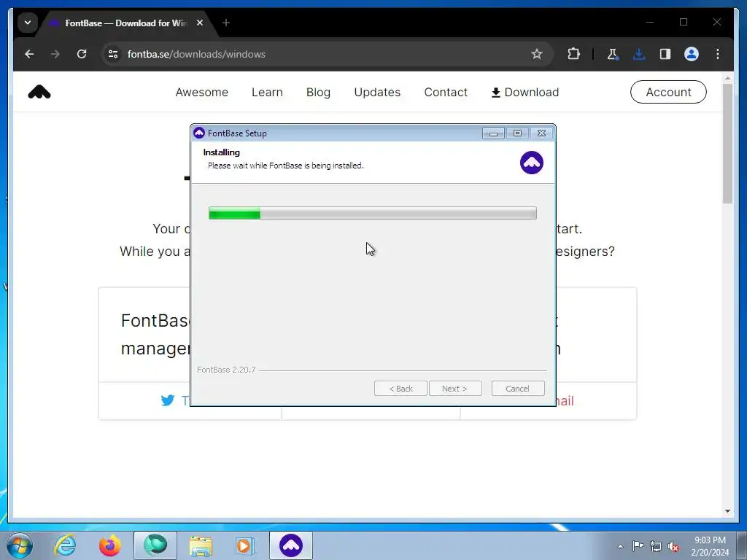
Task: Open Chrome extensions puzzle icon
Action: coord(573,54)
